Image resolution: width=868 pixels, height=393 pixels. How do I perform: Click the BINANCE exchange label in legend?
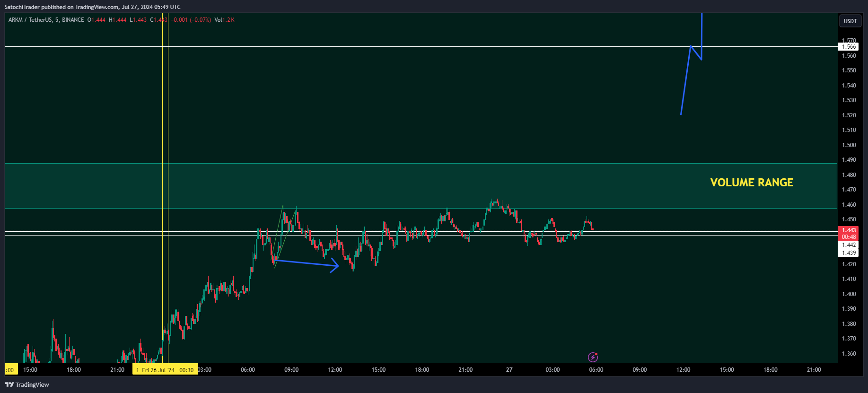(x=73, y=20)
